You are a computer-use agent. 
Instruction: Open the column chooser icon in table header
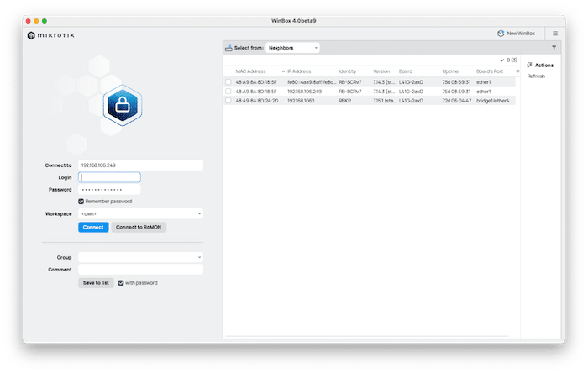517,71
